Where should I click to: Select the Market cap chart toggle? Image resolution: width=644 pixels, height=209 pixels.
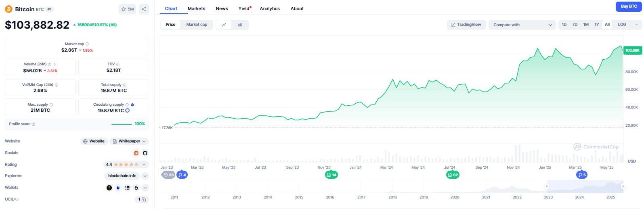pos(197,25)
